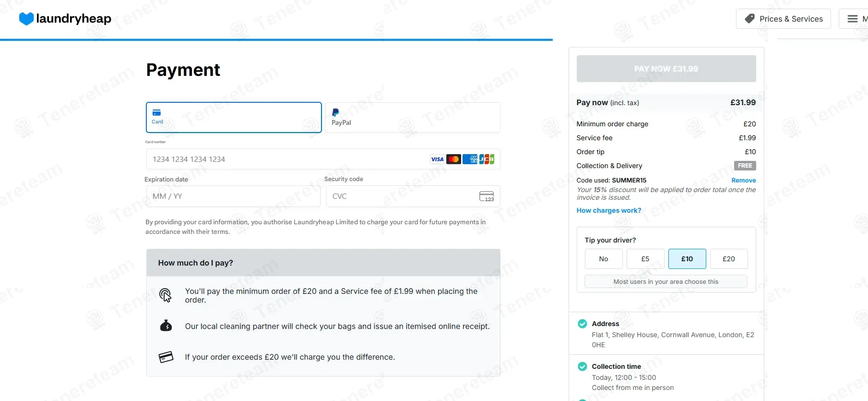This screenshot has height=401, width=868.
Task: Click the FREE collection & delivery badge
Action: [x=745, y=166]
